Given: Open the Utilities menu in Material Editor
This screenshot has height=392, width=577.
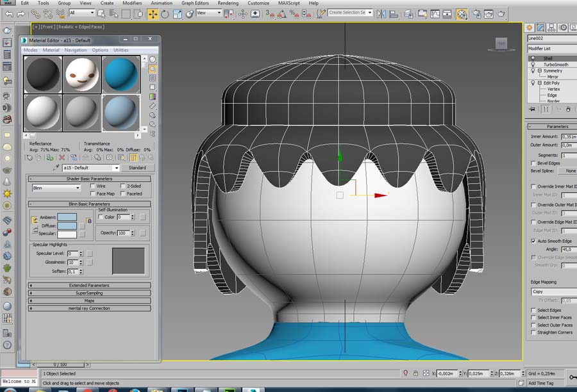Looking at the screenshot, I should coord(121,50).
